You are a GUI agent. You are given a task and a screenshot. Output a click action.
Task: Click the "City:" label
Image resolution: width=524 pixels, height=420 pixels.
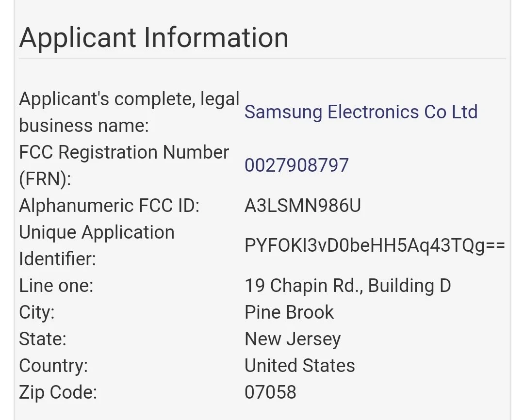tap(37, 312)
